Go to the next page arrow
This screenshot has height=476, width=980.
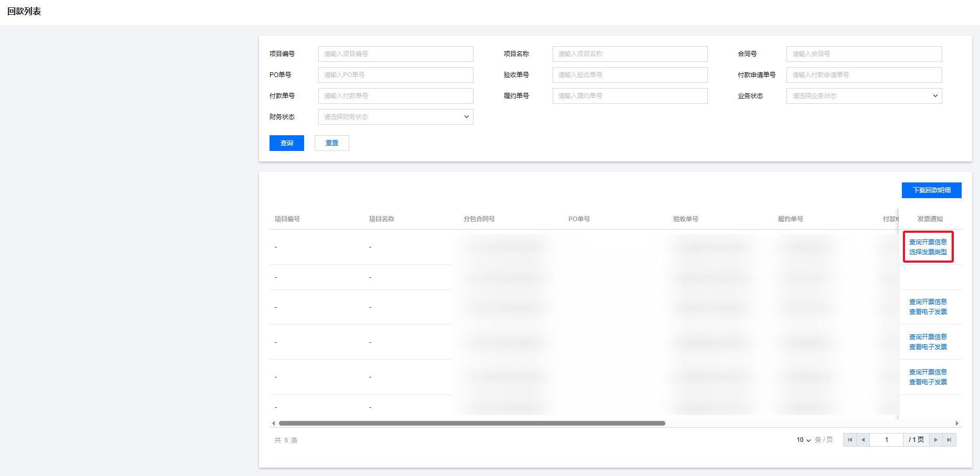[935, 440]
